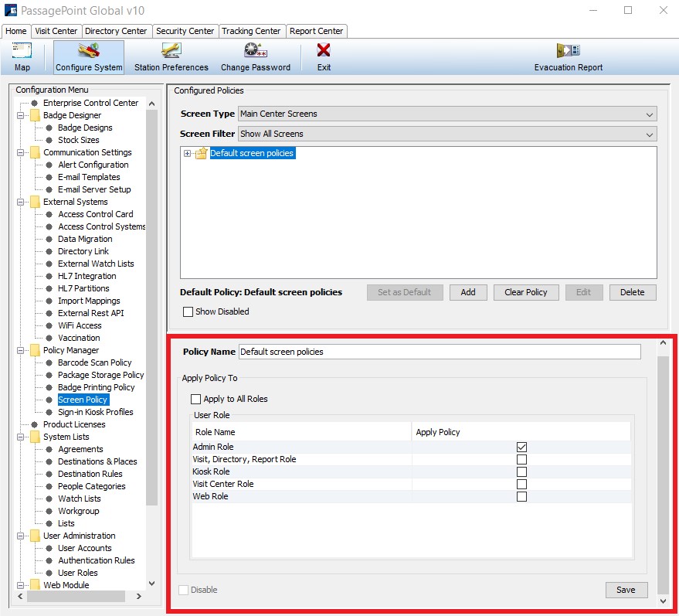Open the Screen Type dropdown
This screenshot has width=679, height=616.
(x=447, y=114)
